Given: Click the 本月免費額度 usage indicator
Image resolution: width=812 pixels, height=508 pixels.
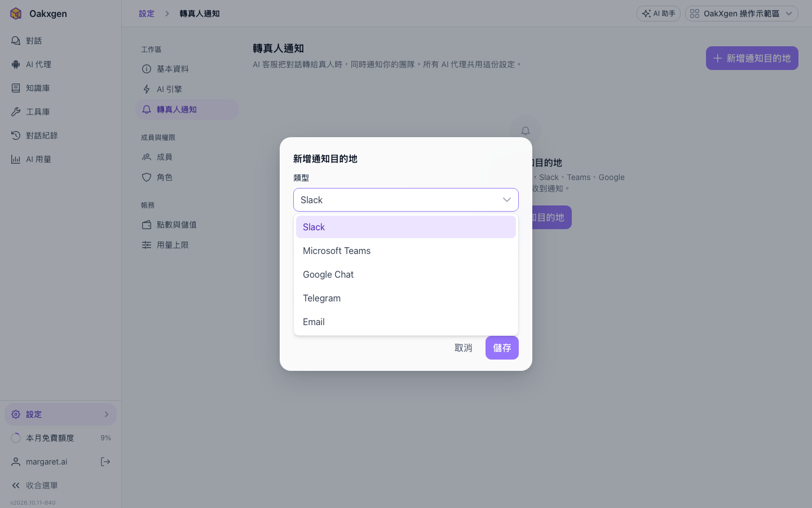Looking at the screenshot, I should click(60, 438).
